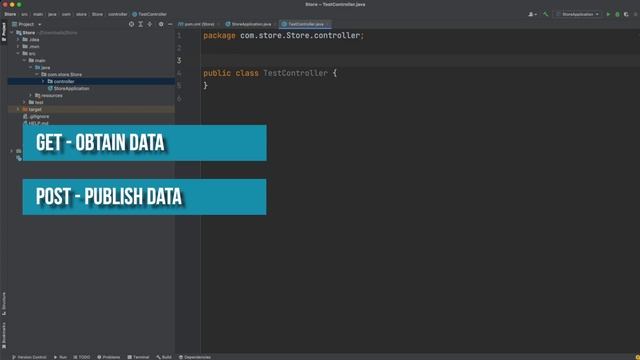
Task: Expand the test folder
Action: 24,102
